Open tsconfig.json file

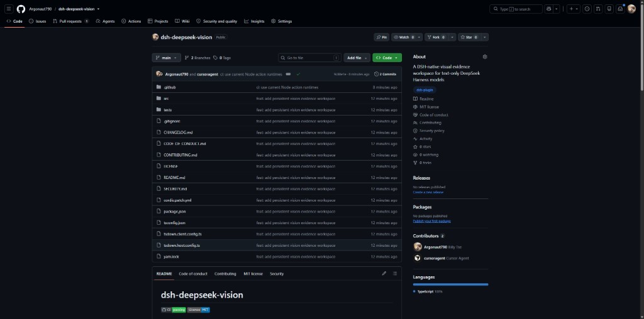175,223
